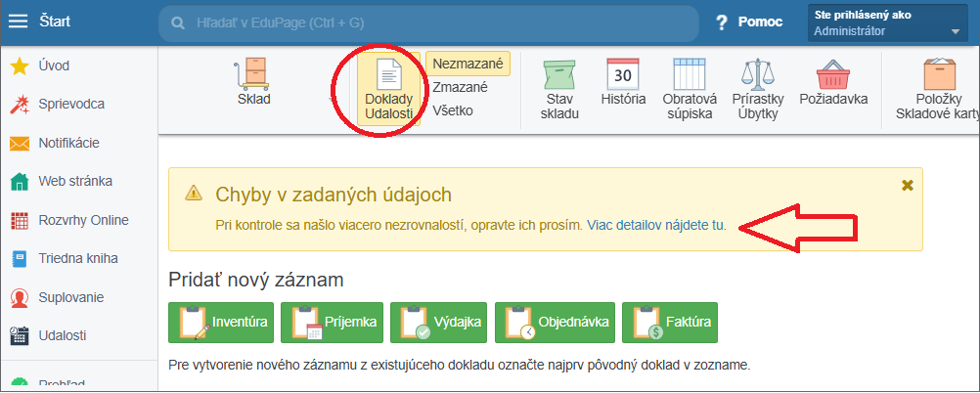Image resolution: width=980 pixels, height=393 pixels.
Task: Add new Faktúra record
Action: click(x=670, y=323)
